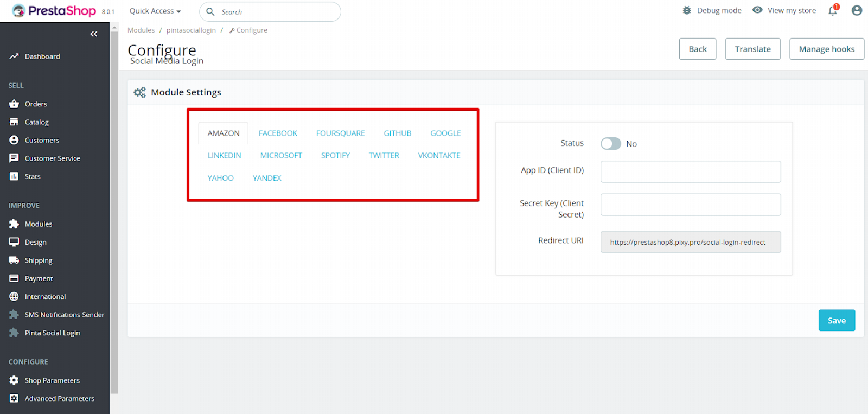This screenshot has width=868, height=414.
Task: Switch to the YANDEX tab
Action: [x=267, y=178]
